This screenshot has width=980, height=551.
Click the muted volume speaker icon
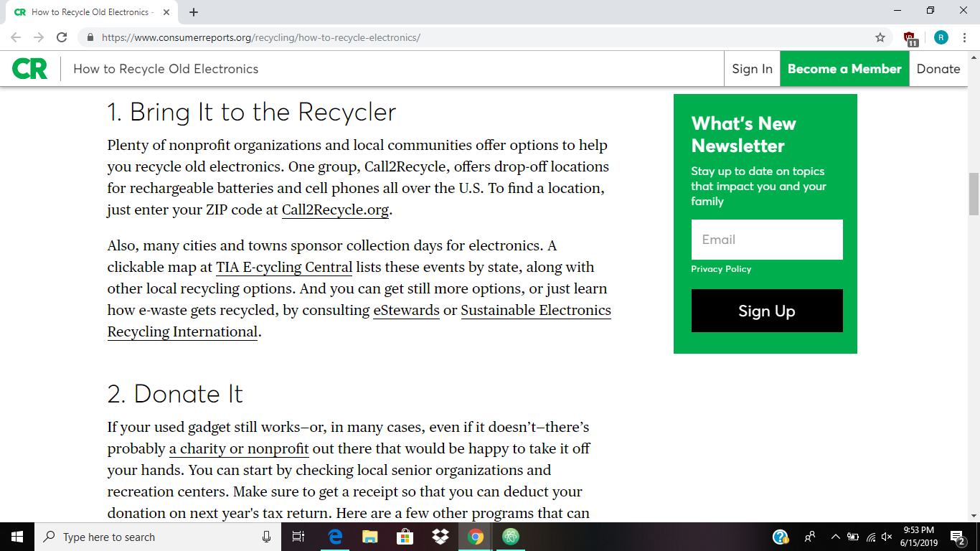point(887,537)
